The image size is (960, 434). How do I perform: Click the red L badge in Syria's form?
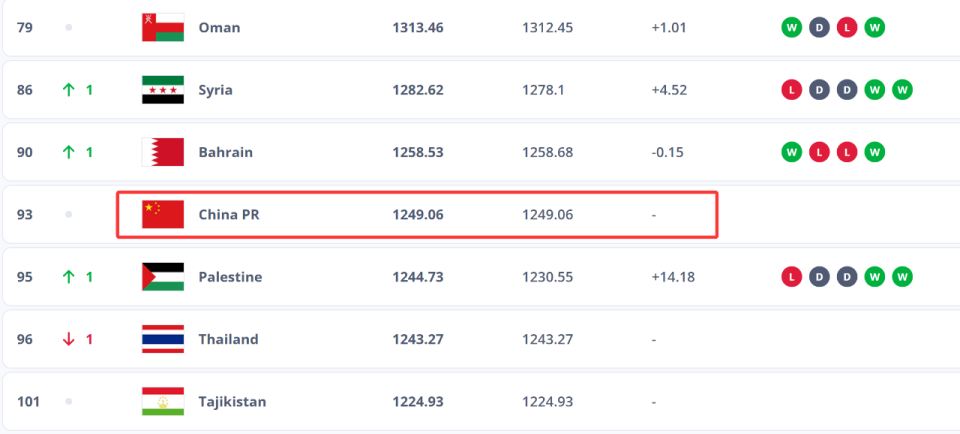(x=792, y=90)
